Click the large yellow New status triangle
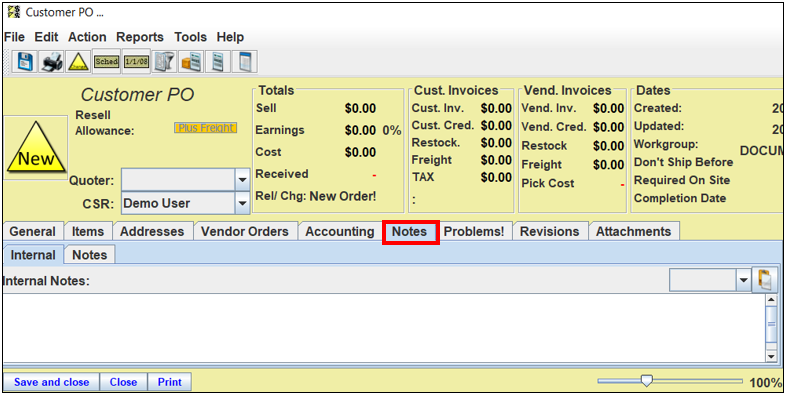Image resolution: width=787 pixels, height=396 pixels. [36, 148]
